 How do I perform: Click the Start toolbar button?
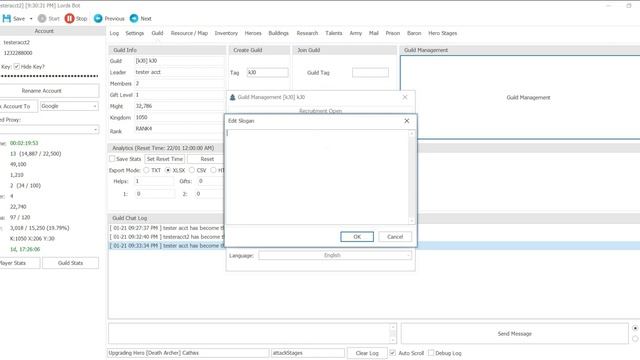coord(49,19)
